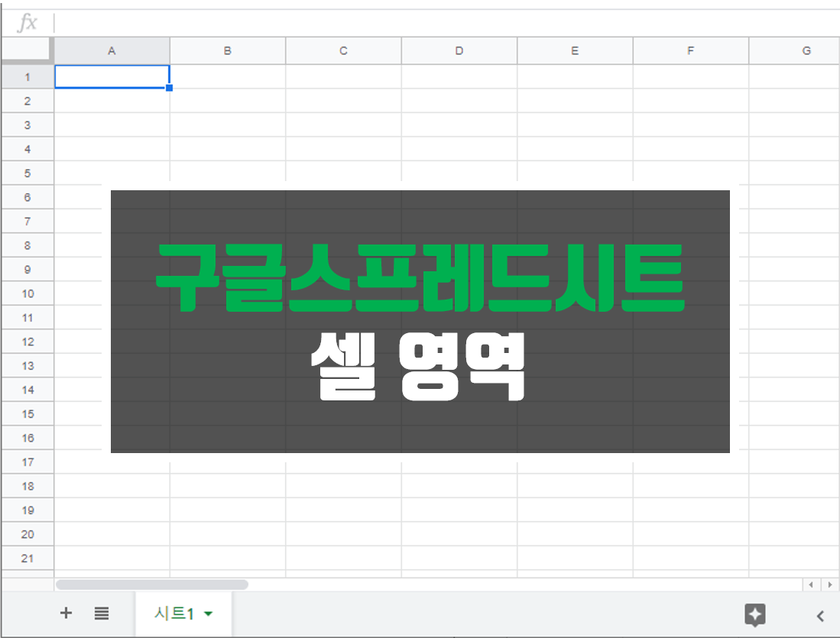This screenshot has height=638, width=840.
Task: Select row 8 header
Action: click(28, 245)
